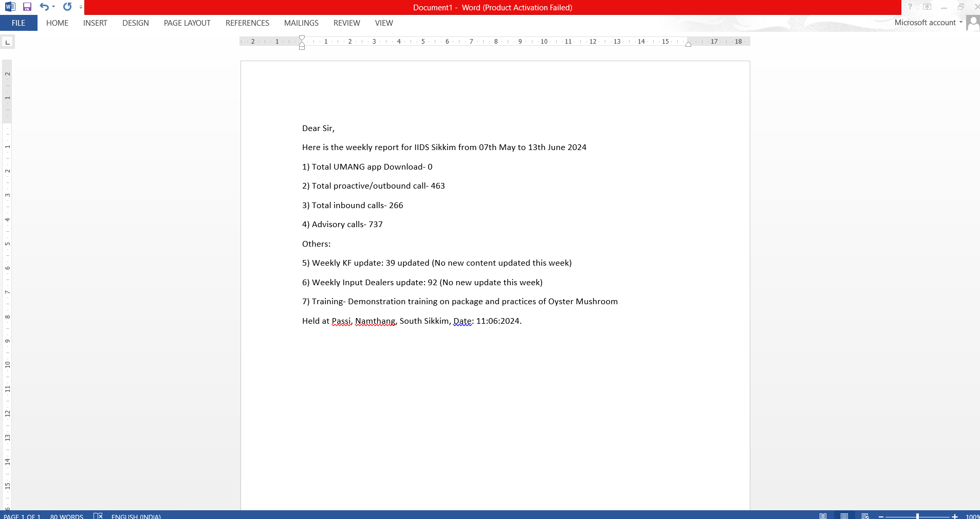
Task: Click the grammar-flagged word Date
Action: [463, 321]
